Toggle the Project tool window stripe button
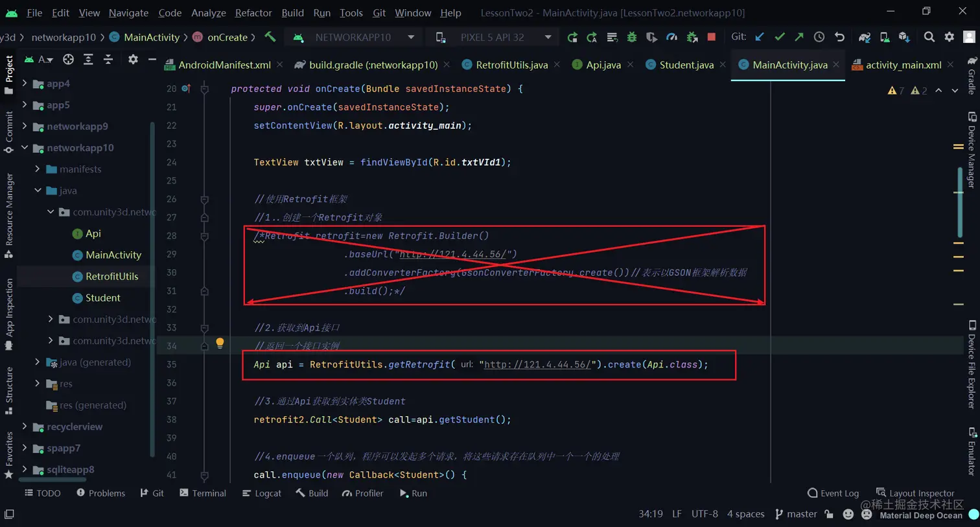 coord(8,74)
